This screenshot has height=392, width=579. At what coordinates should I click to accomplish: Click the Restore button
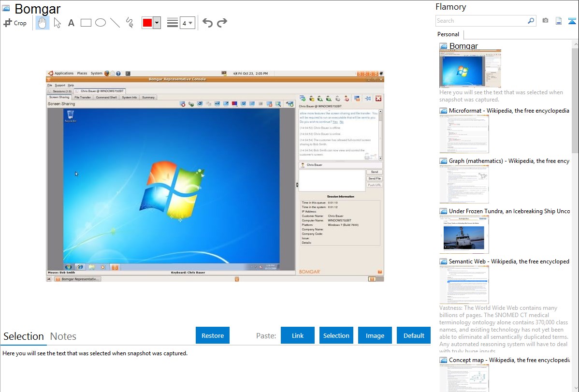pos(213,335)
